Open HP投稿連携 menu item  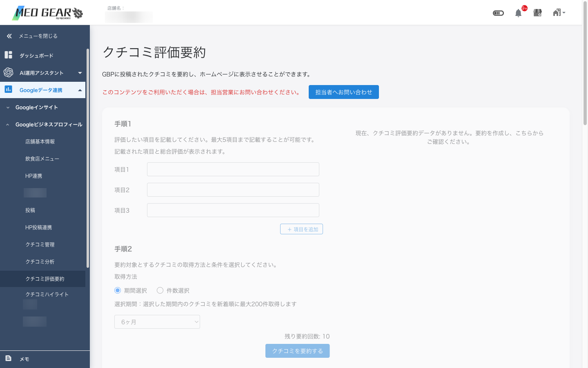click(39, 227)
